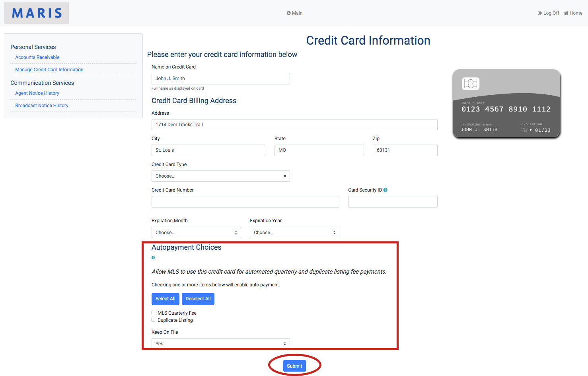Viewport: 588px width, 376px height.
Task: Open the Credit Card Type dropdown
Action: click(x=220, y=176)
